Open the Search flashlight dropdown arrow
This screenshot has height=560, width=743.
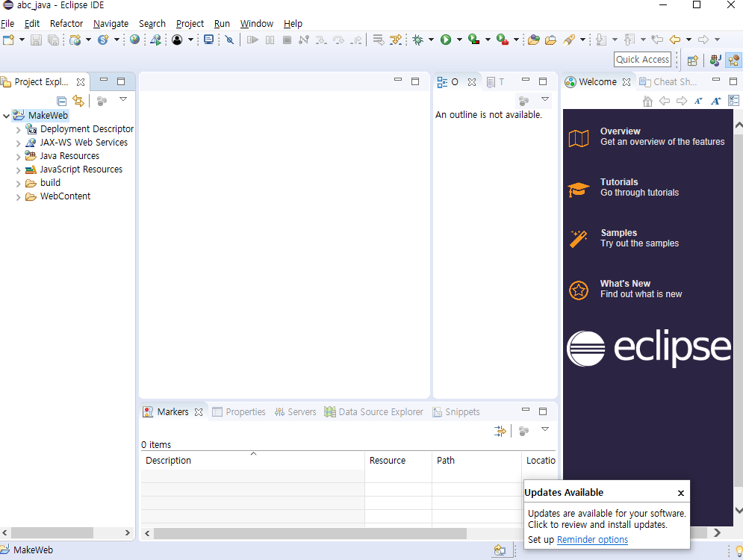pyautogui.click(x=582, y=40)
